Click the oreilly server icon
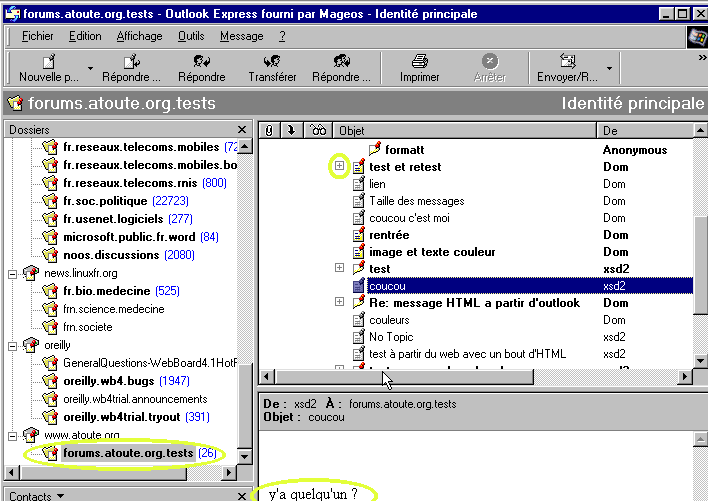Screen dimensions: 708x501 [x=30, y=345]
